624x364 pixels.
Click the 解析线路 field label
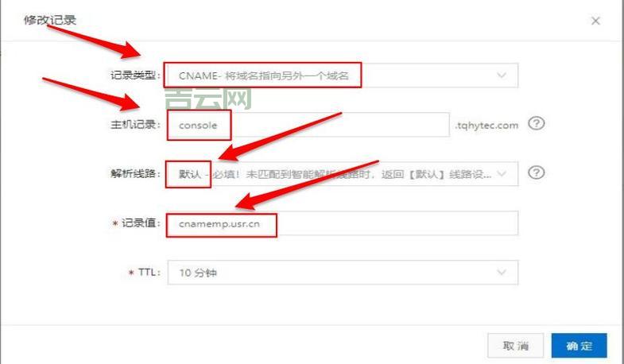tap(135, 174)
